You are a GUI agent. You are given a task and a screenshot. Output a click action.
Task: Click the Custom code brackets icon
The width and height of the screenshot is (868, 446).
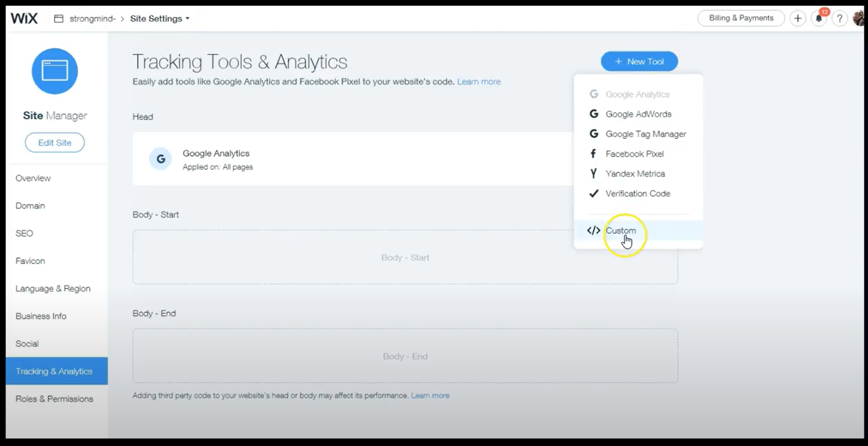tap(594, 231)
